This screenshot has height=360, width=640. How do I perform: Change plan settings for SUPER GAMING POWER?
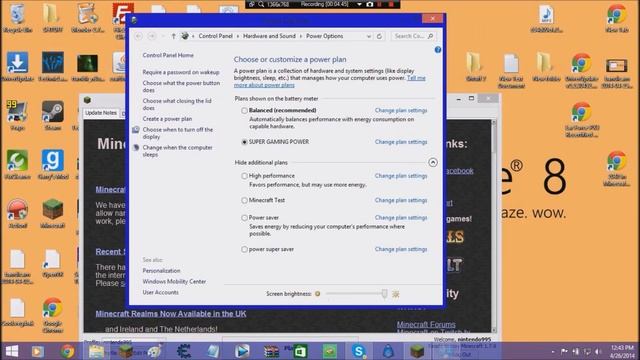pyautogui.click(x=401, y=142)
